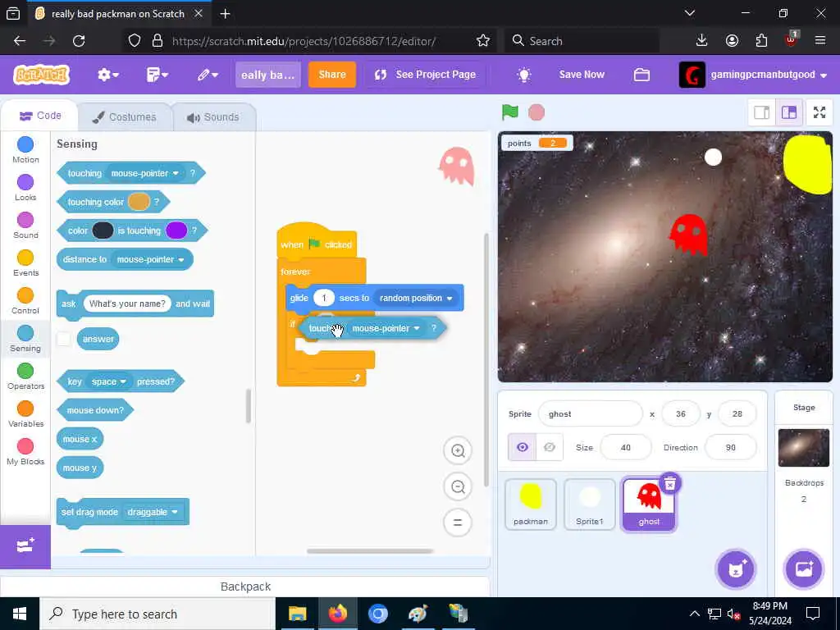This screenshot has width=840, height=630.
Task: Open the Scratch logo home link
Action: point(42,75)
